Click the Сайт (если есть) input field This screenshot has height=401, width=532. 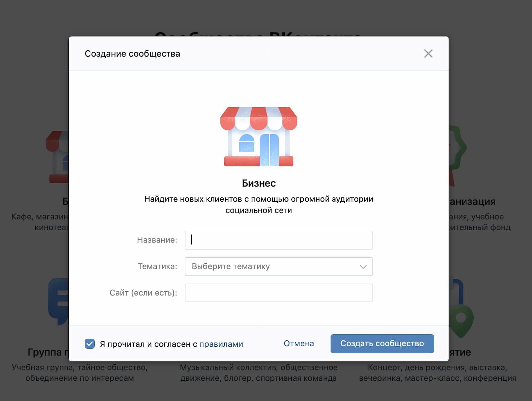pyautogui.click(x=279, y=293)
